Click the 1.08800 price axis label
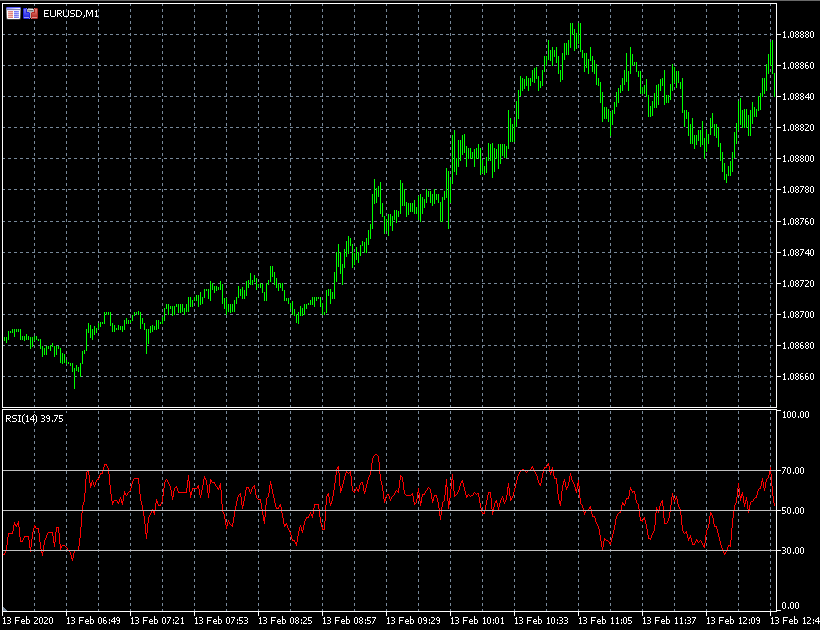 798,158
